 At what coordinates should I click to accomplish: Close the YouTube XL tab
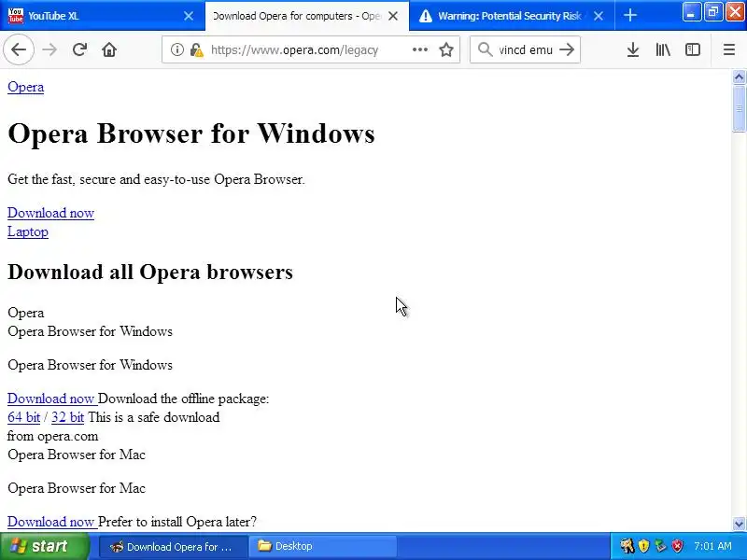tap(189, 16)
